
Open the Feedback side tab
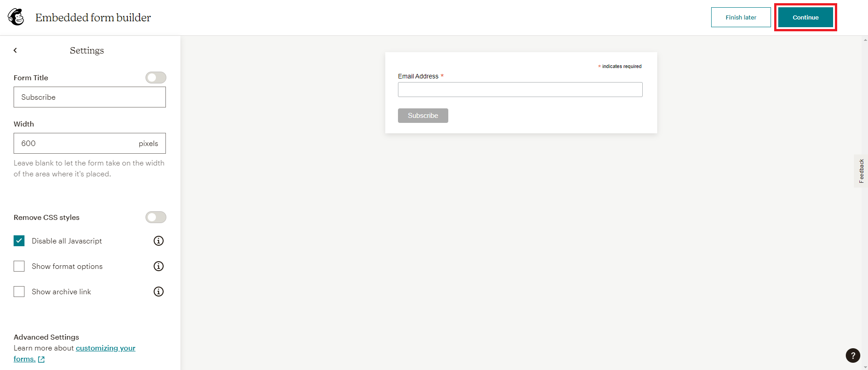click(x=861, y=171)
